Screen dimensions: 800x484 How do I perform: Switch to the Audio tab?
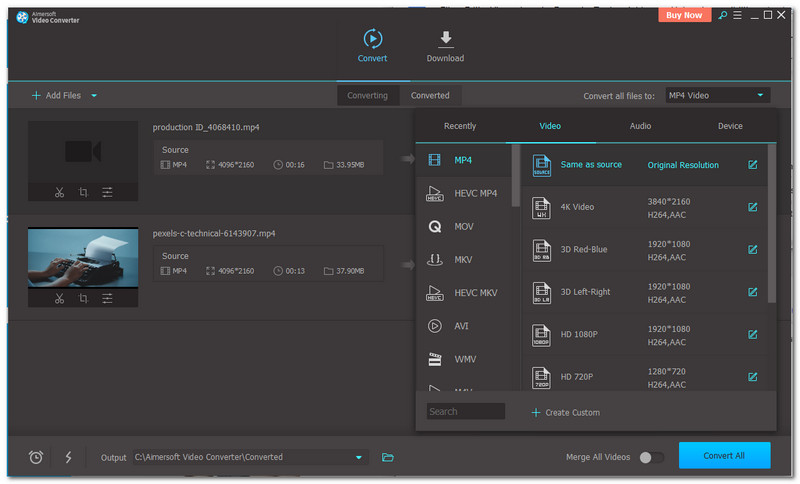tap(640, 126)
